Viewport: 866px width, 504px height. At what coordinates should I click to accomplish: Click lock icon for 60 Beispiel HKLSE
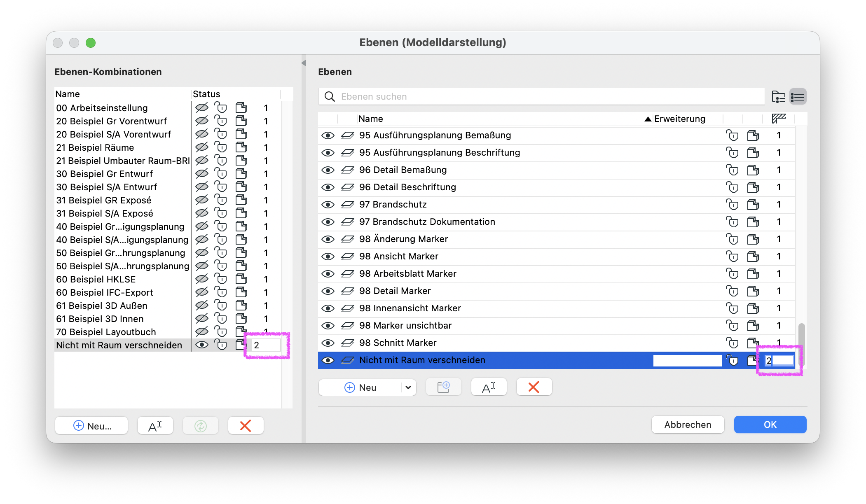pyautogui.click(x=221, y=279)
